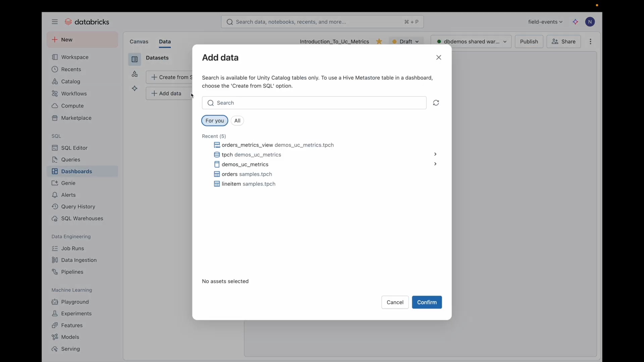Click orders_metrics_view metric view icon

click(217, 145)
